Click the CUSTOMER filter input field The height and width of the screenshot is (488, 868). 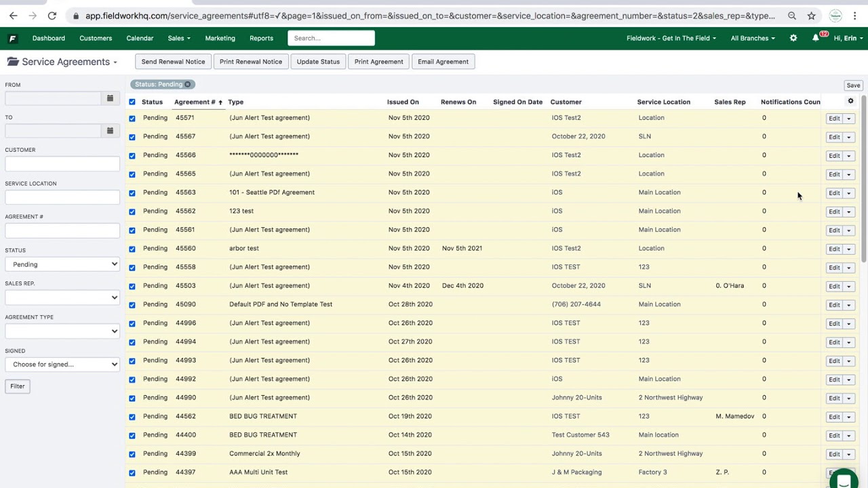point(62,164)
